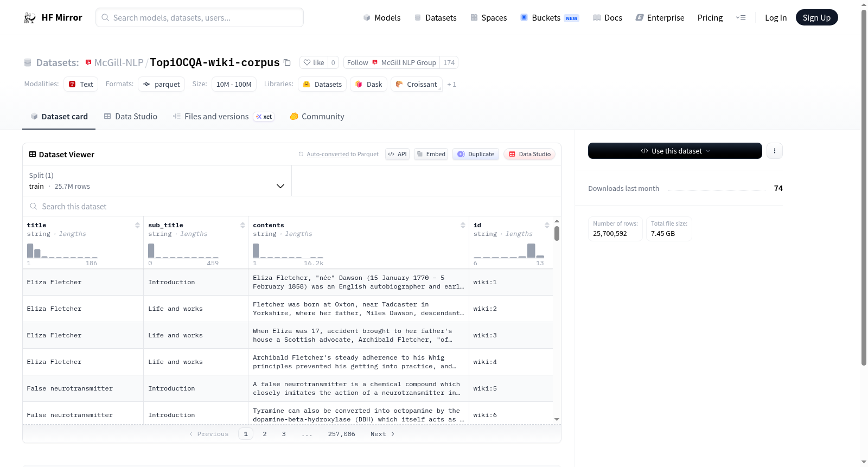Open the three-dot options menu beside Use this dataset

tap(775, 151)
